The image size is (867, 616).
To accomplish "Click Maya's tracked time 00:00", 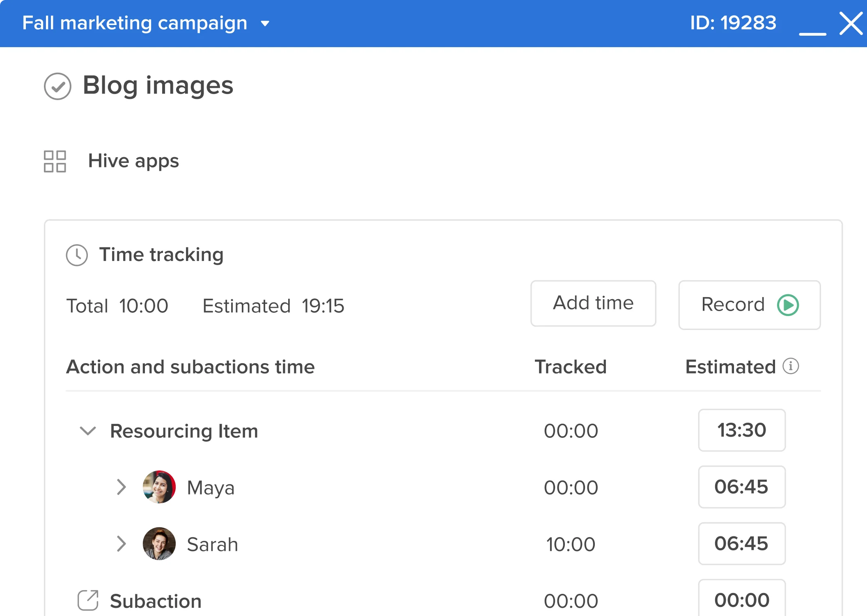I will (571, 488).
